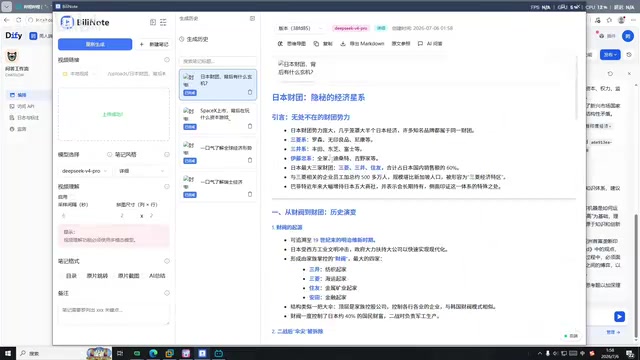Open the note style dropdown next to model
640x360 pixels.
tap(142, 171)
